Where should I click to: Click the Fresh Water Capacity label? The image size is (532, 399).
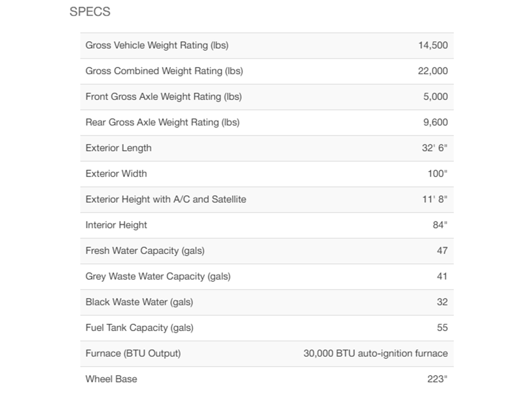point(145,251)
